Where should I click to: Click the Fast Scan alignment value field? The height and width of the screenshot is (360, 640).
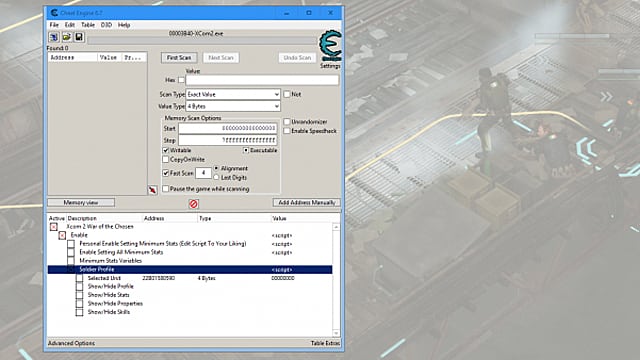203,173
